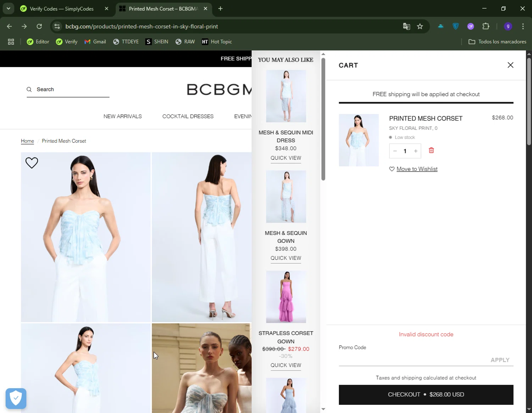
Task: Open a new browser tab
Action: click(x=220, y=9)
